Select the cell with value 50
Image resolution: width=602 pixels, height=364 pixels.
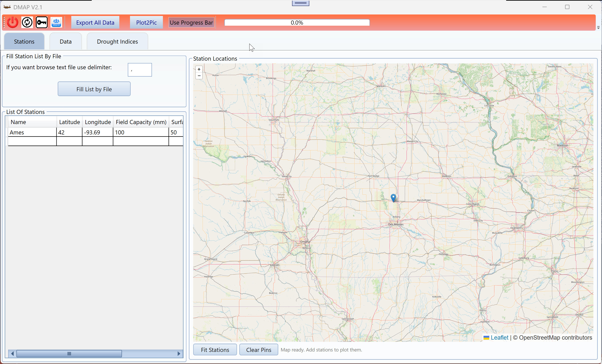pos(176,132)
